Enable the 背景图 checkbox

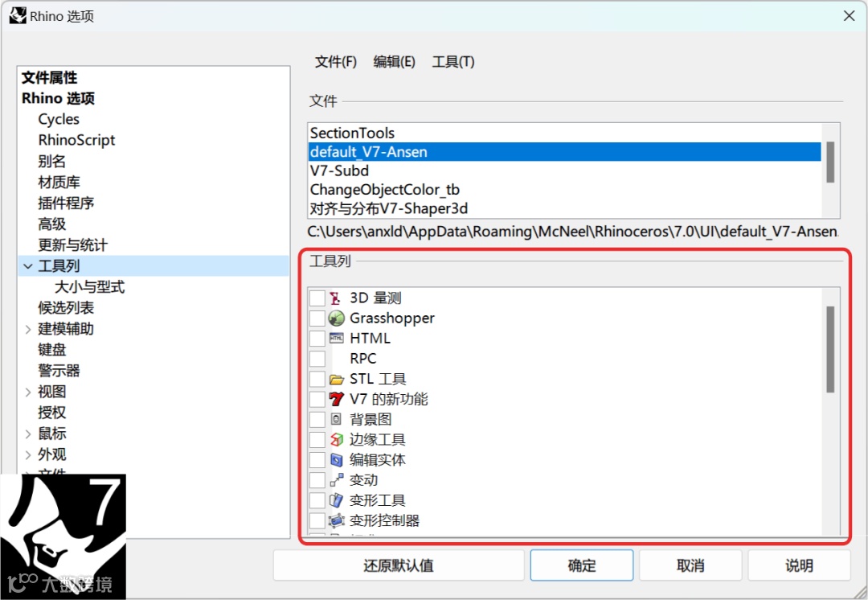pos(317,419)
